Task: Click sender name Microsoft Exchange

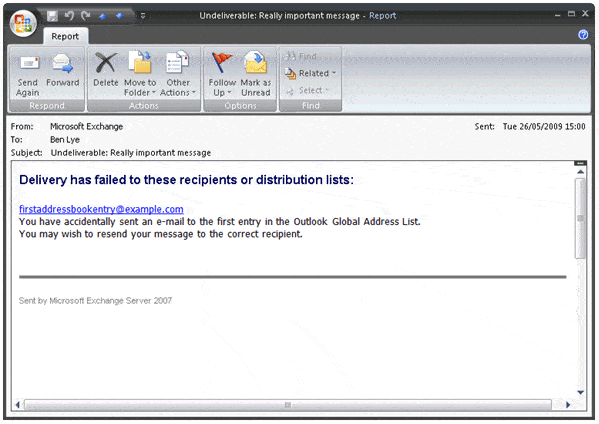Action: click(86, 126)
